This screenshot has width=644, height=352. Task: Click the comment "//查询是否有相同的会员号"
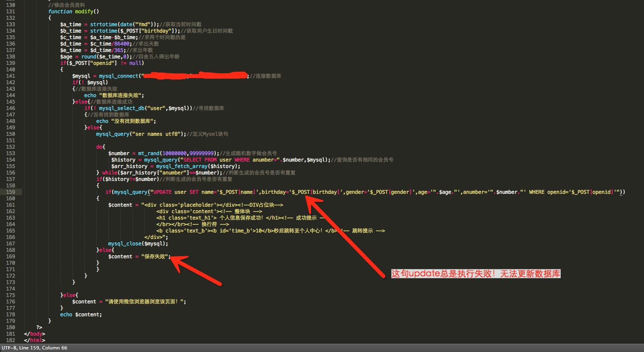tap(362, 160)
